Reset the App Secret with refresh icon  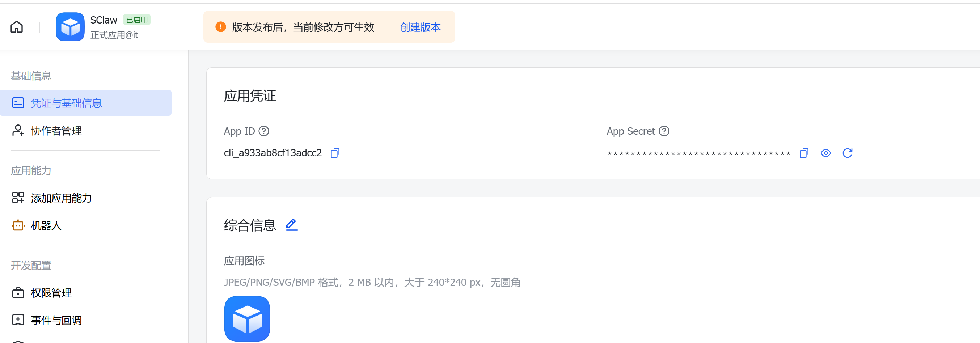tap(847, 153)
